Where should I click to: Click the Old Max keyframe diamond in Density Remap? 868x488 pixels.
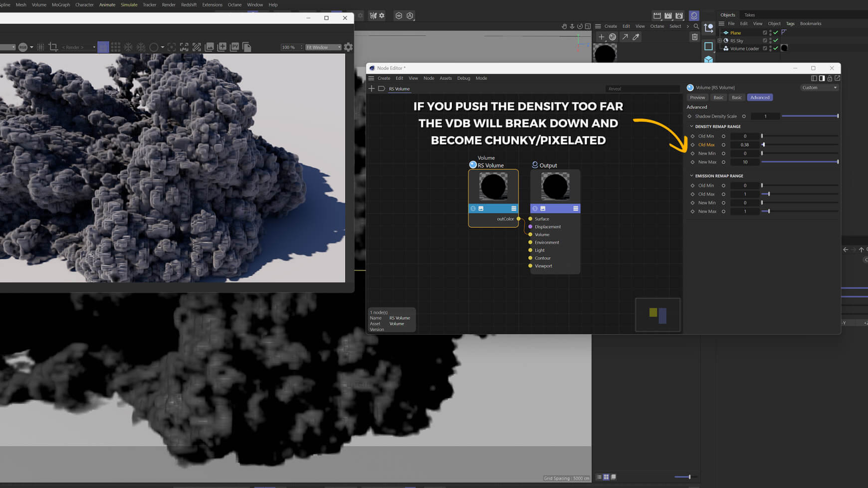click(x=692, y=145)
